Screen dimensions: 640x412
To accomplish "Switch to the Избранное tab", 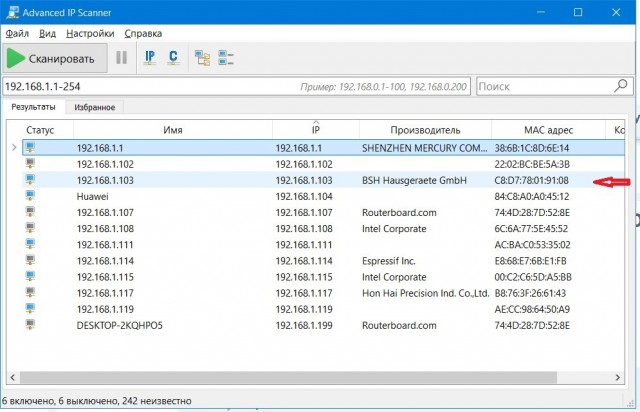I will pos(94,107).
